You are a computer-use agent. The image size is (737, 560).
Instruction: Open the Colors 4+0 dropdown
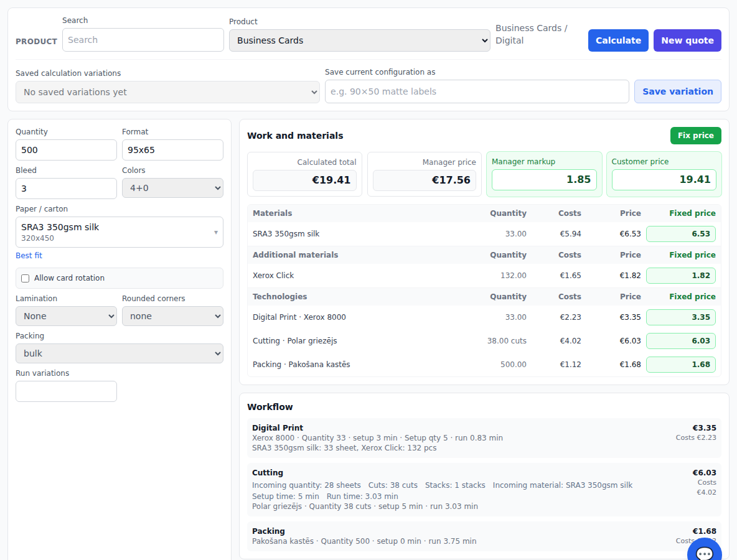tap(172, 188)
